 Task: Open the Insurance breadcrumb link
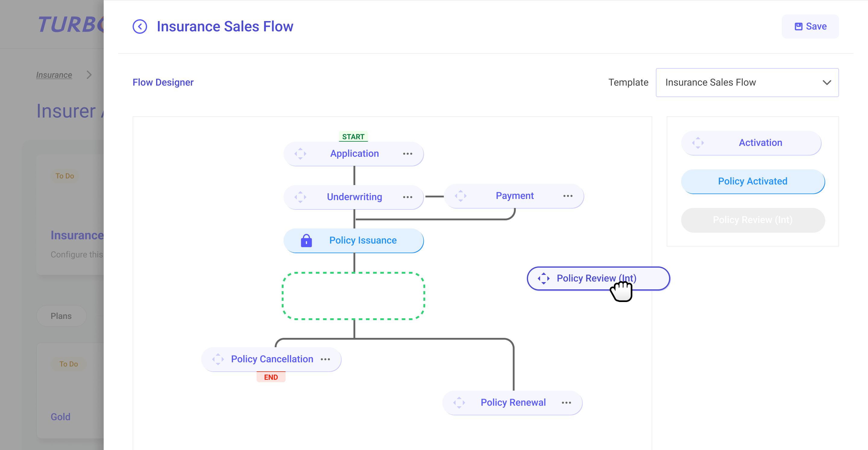pos(54,75)
